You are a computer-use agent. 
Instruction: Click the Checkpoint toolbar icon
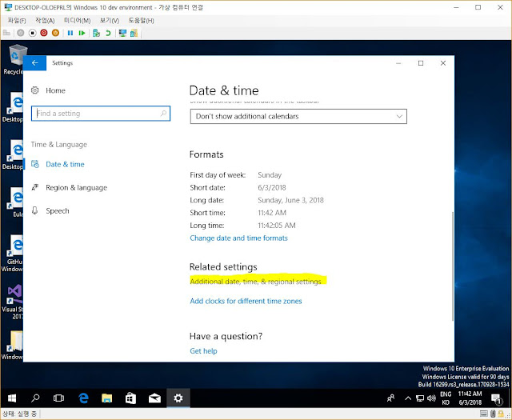[x=96, y=33]
